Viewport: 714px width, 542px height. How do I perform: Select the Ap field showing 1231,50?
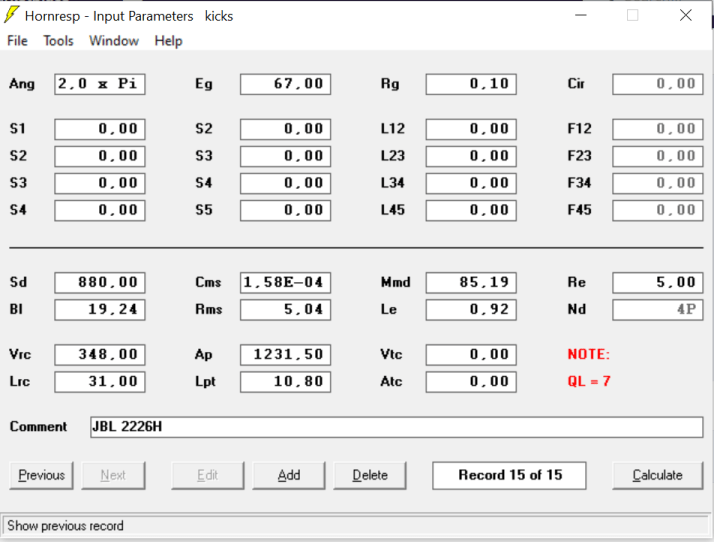coord(286,355)
